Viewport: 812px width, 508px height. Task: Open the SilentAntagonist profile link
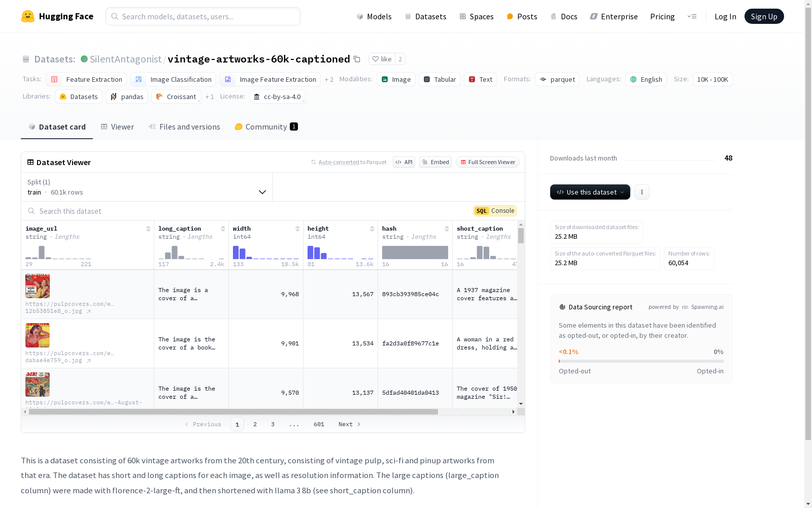tap(125, 59)
